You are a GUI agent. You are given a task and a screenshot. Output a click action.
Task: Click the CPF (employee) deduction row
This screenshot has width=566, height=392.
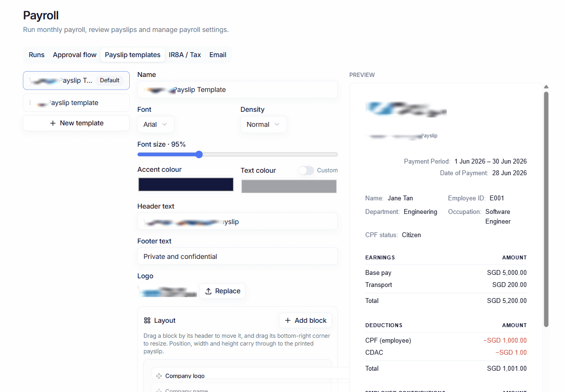[446, 340]
